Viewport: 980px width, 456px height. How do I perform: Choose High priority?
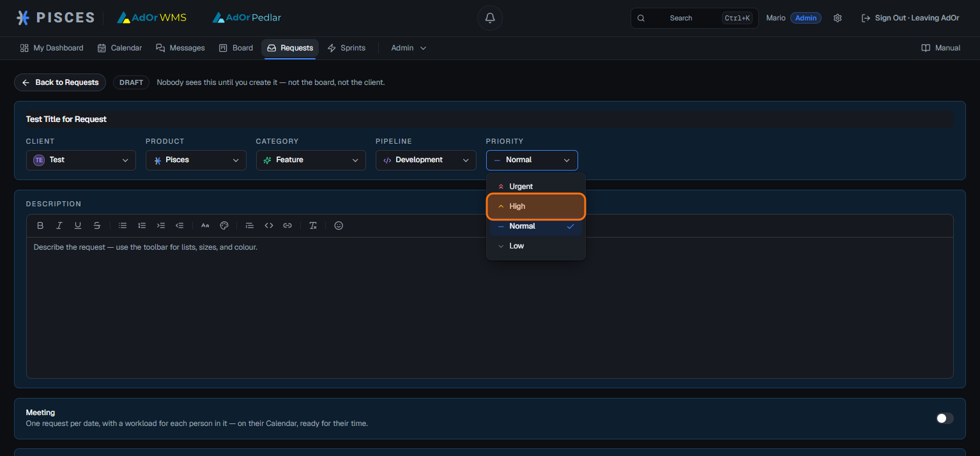point(536,206)
